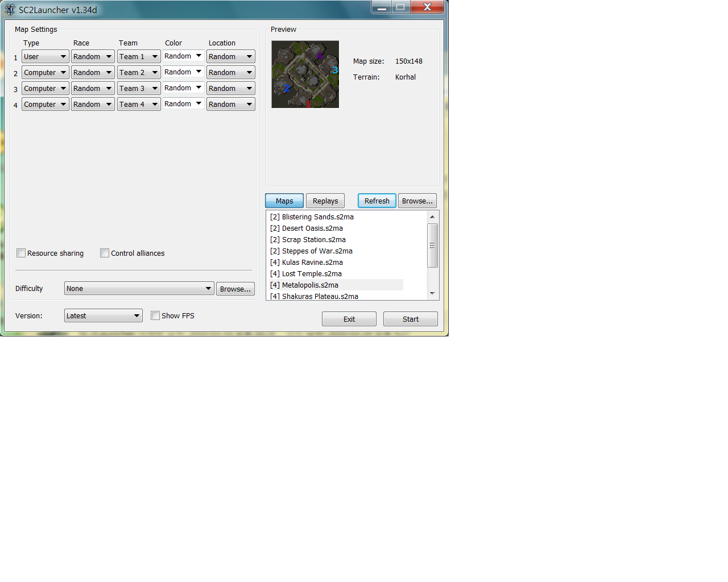Screen dimensions: 728x582
Task: Switch to the Maps tab
Action: 284,201
